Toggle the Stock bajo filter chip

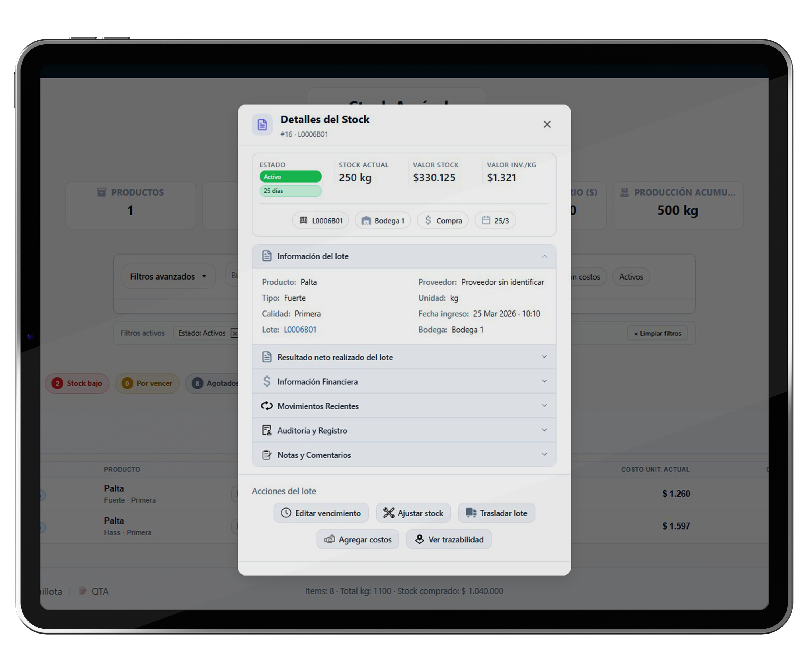point(77,383)
